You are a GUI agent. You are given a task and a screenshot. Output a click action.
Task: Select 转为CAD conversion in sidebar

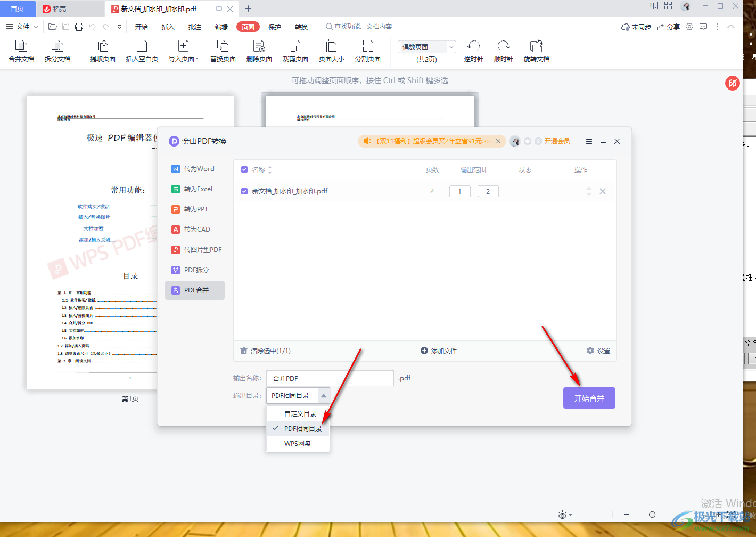tap(194, 230)
